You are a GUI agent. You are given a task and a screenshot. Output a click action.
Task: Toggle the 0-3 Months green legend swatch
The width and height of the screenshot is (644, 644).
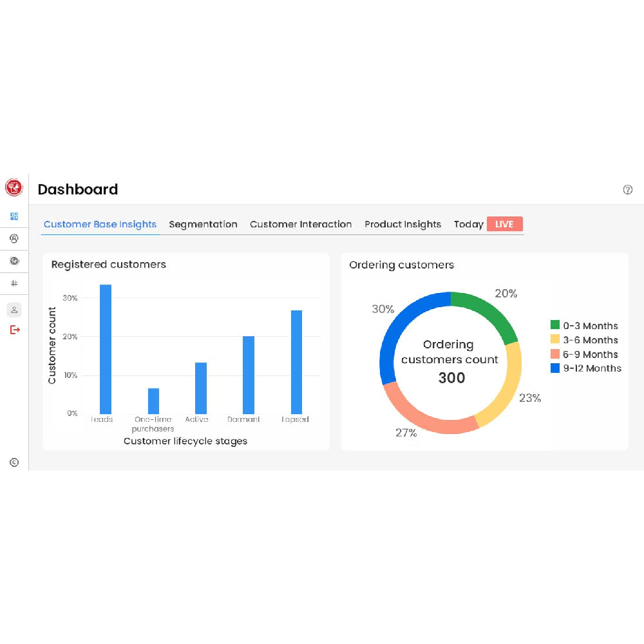[555, 325]
